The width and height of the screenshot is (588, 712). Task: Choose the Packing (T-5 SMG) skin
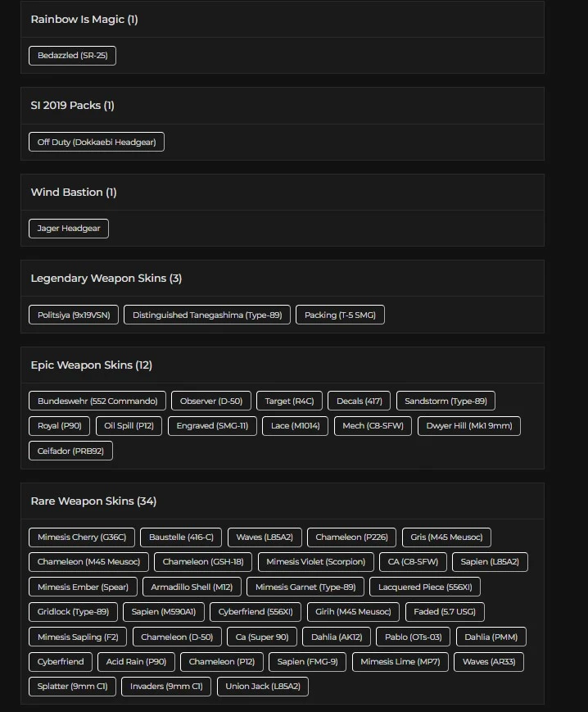340,315
